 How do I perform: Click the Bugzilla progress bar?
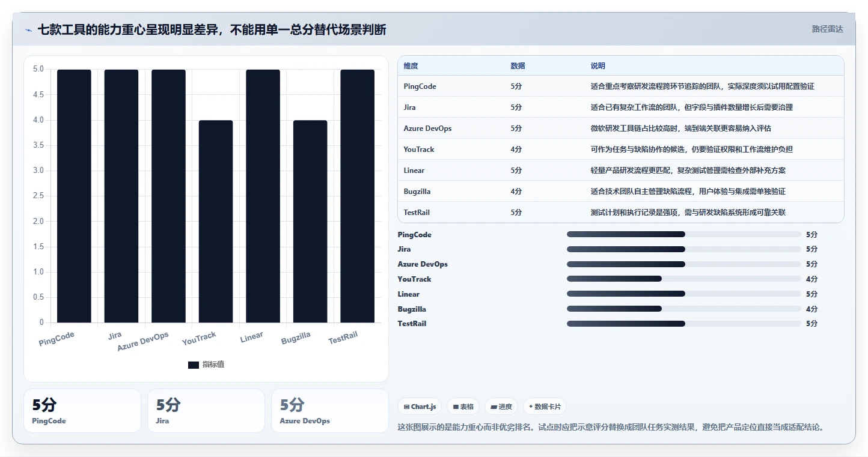pyautogui.click(x=683, y=309)
